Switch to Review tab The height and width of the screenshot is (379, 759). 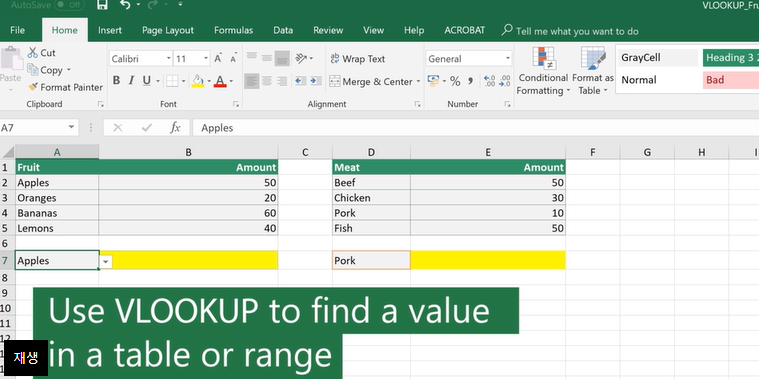[x=328, y=30]
